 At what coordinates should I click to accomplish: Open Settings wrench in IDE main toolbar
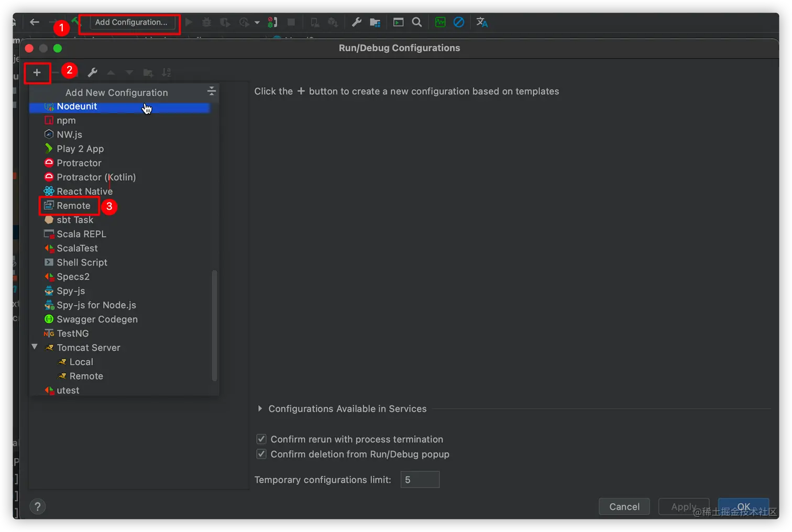[356, 22]
